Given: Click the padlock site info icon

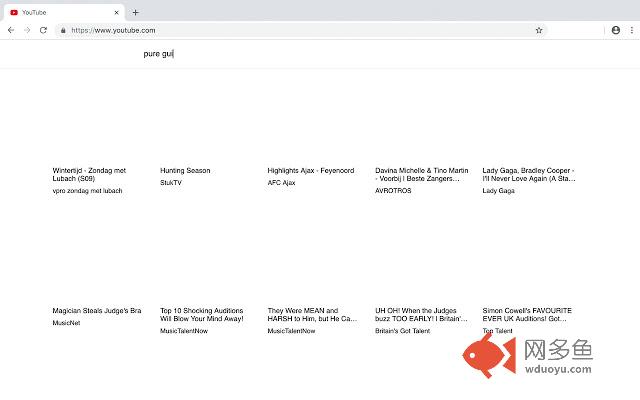Looking at the screenshot, I should point(63,30).
